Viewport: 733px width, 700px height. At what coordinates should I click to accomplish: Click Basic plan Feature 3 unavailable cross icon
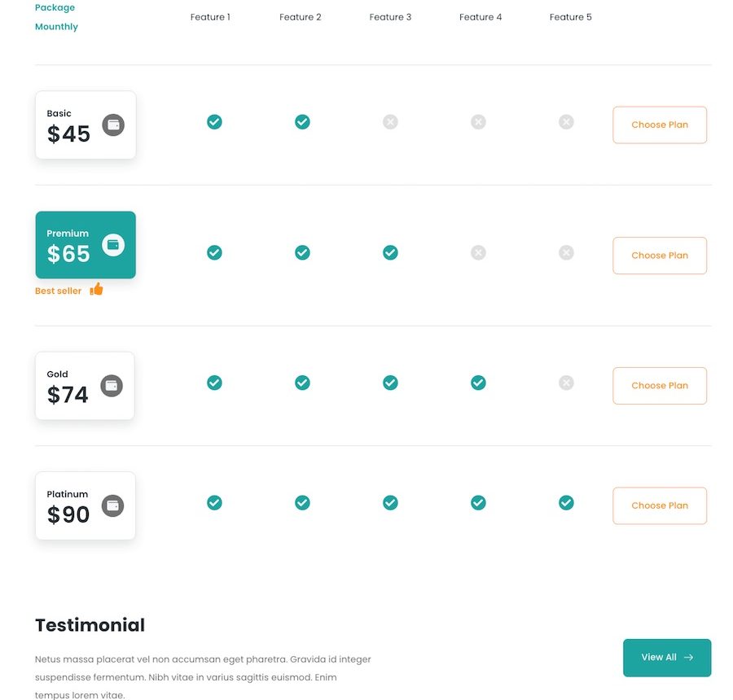click(390, 122)
